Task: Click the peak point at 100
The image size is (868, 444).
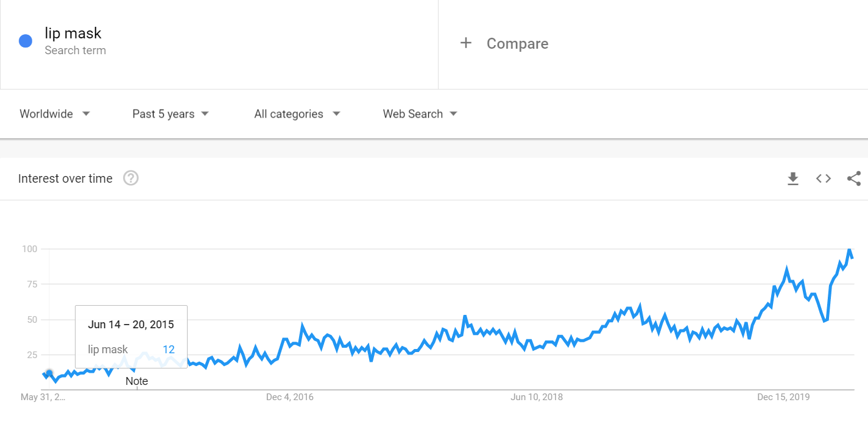Action: 849,250
